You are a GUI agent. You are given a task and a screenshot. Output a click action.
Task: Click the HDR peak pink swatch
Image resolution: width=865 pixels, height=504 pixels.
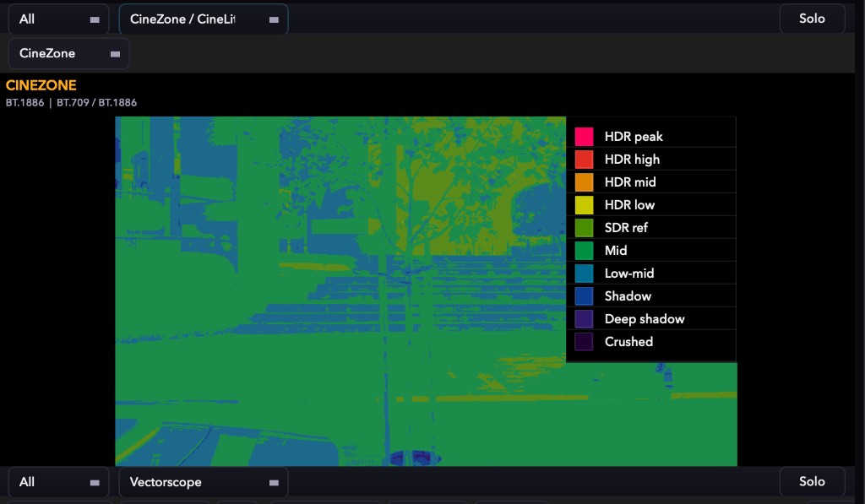(x=584, y=136)
